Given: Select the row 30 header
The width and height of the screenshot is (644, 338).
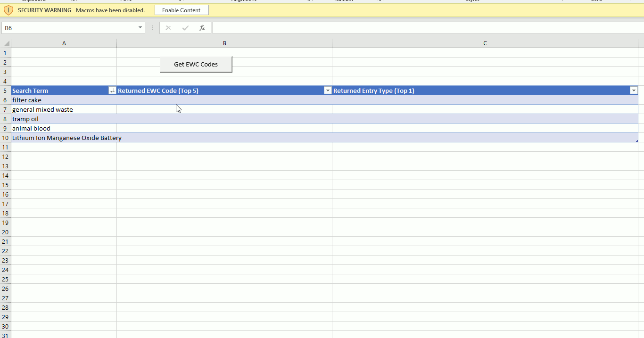Looking at the screenshot, I should pyautogui.click(x=6, y=326).
